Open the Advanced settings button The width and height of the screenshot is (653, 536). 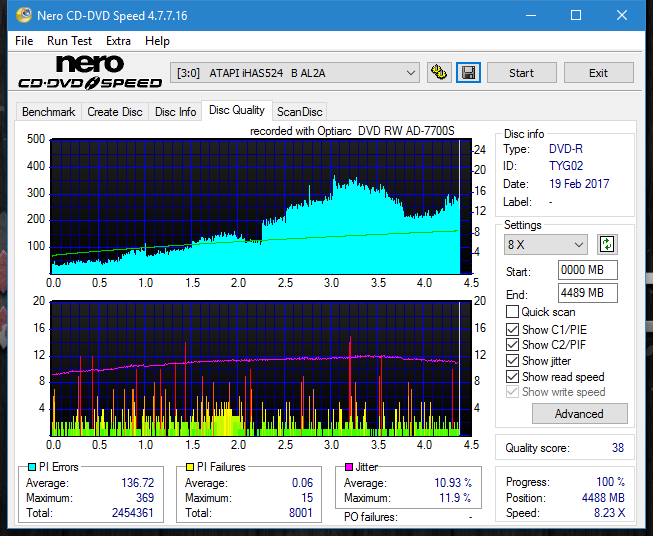click(579, 414)
